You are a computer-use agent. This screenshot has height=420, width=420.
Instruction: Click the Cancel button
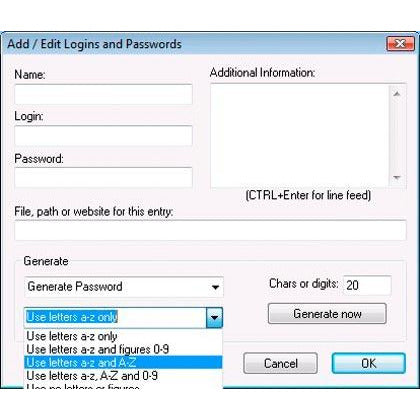(x=280, y=363)
